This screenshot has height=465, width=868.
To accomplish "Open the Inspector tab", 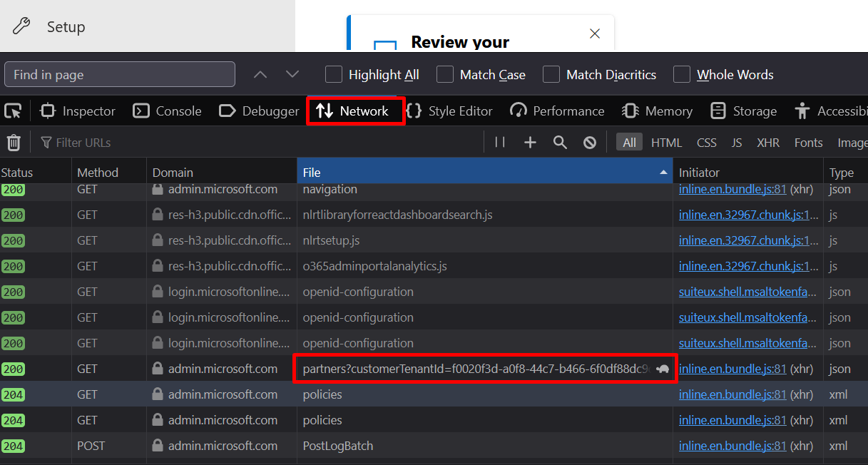I will tap(78, 111).
